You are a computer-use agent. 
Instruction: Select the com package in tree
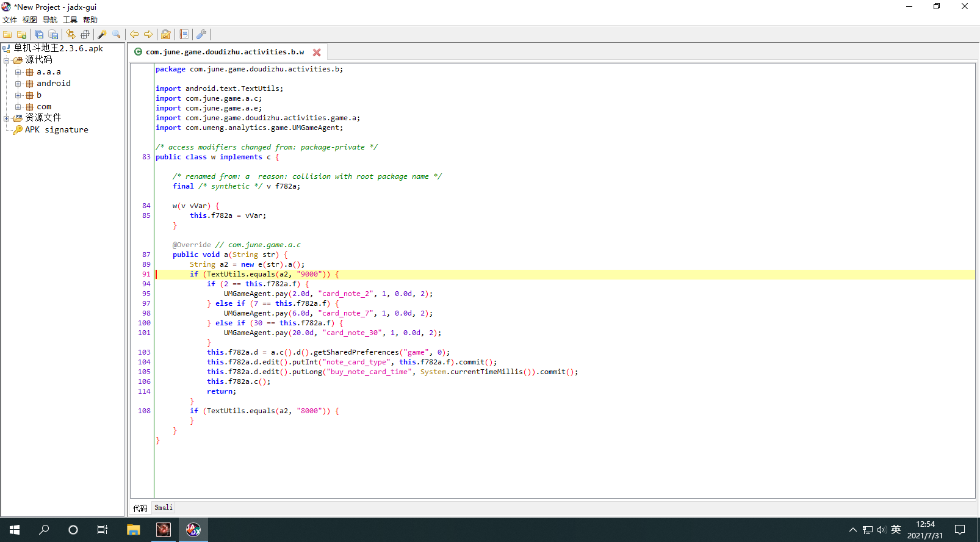coord(44,107)
